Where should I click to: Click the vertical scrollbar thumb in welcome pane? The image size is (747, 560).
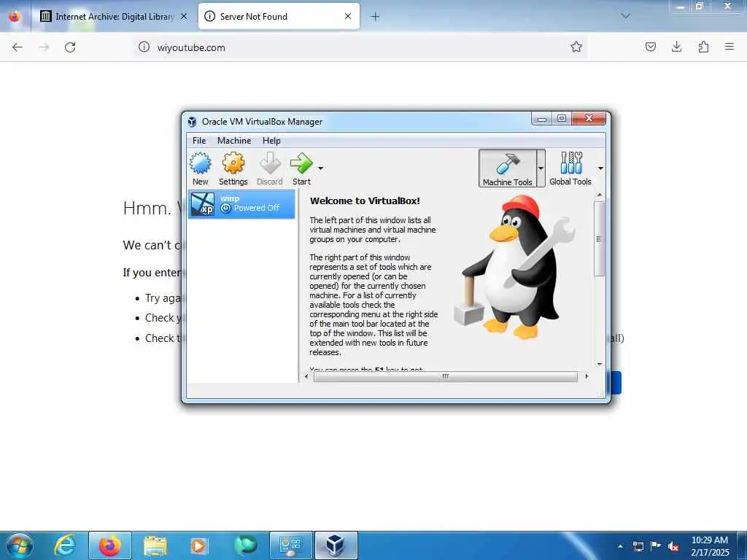(x=600, y=238)
